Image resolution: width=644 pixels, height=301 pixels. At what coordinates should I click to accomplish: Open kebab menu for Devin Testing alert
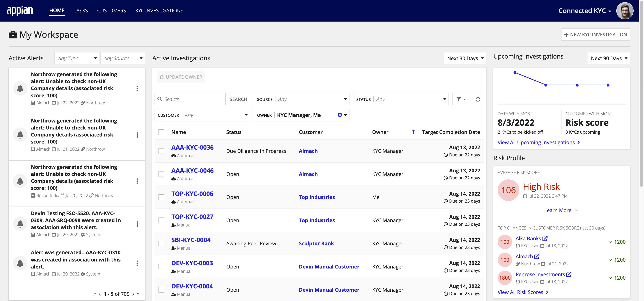pyautogui.click(x=137, y=224)
